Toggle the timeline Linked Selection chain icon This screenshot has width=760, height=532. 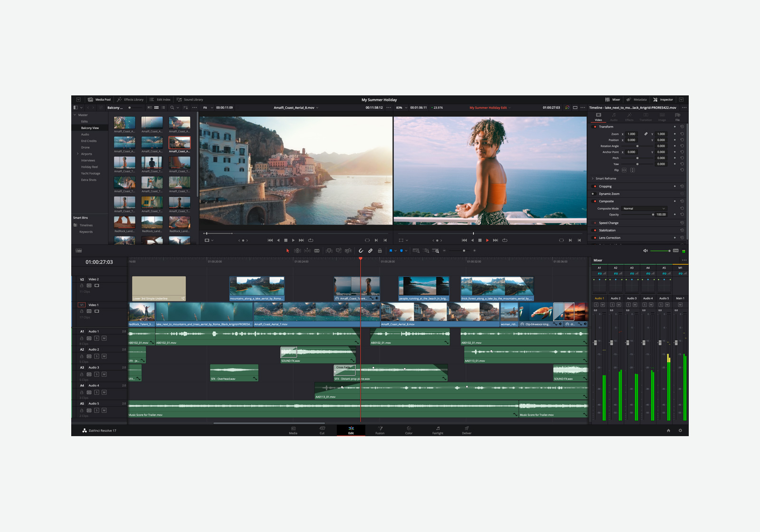coord(370,251)
